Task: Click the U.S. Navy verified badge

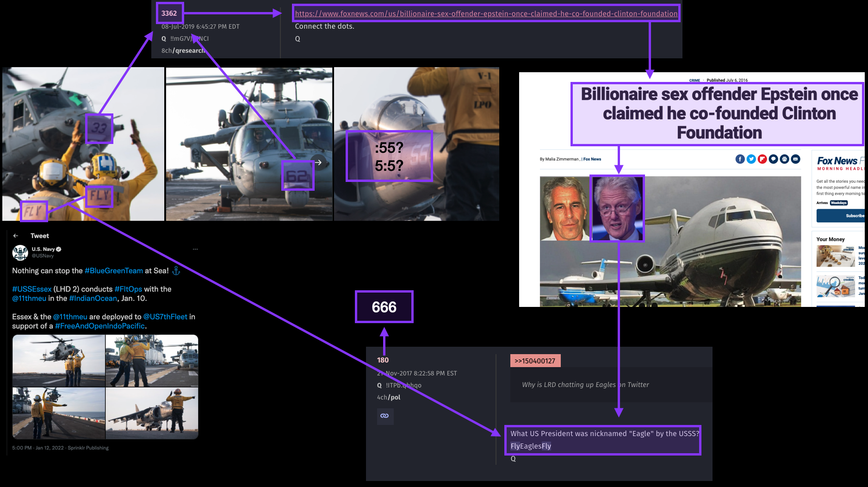Action: click(x=59, y=249)
